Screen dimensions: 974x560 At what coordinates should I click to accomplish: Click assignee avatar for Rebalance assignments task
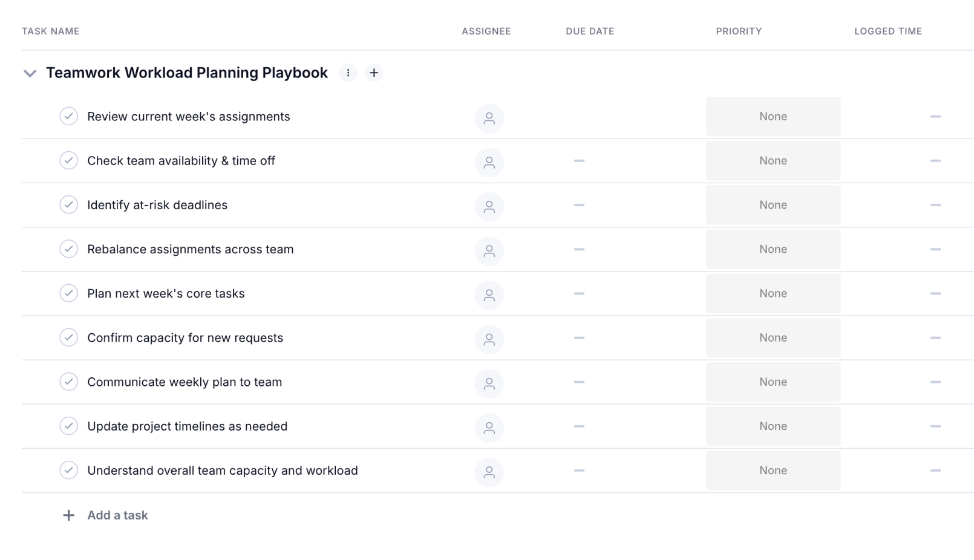(x=489, y=250)
